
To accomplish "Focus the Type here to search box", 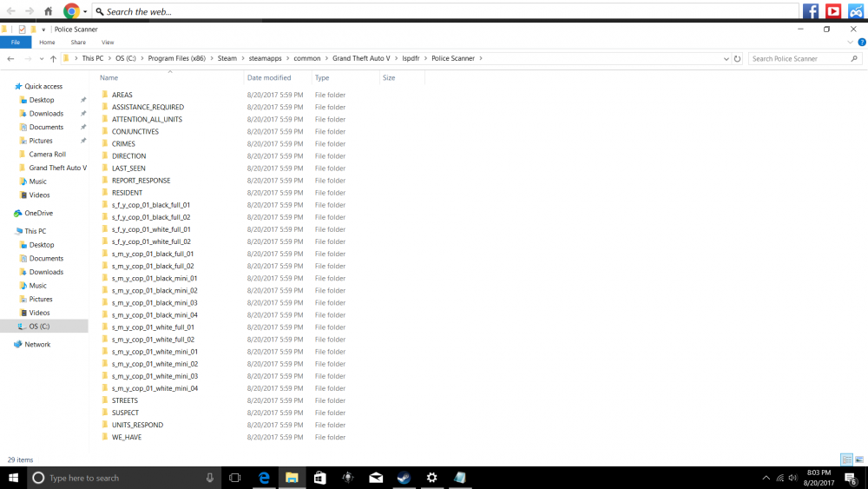I will point(124,478).
